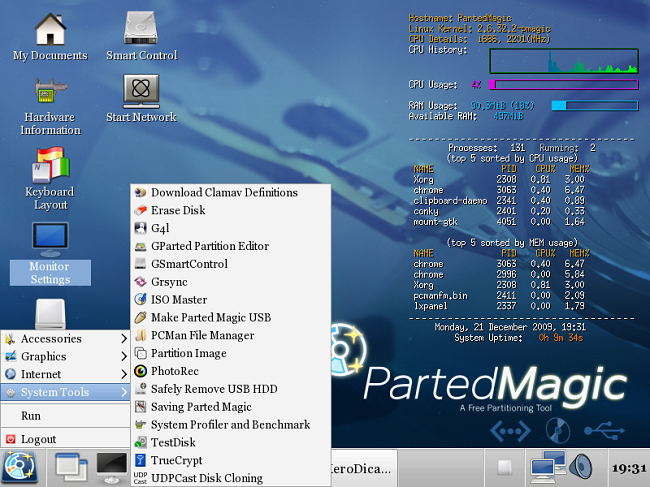Launch TestDisk from the menu
Screen dimensions: 650x487
pos(172,443)
